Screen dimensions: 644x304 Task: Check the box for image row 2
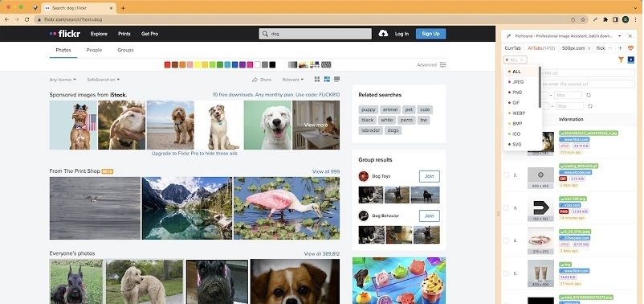[x=506, y=175]
